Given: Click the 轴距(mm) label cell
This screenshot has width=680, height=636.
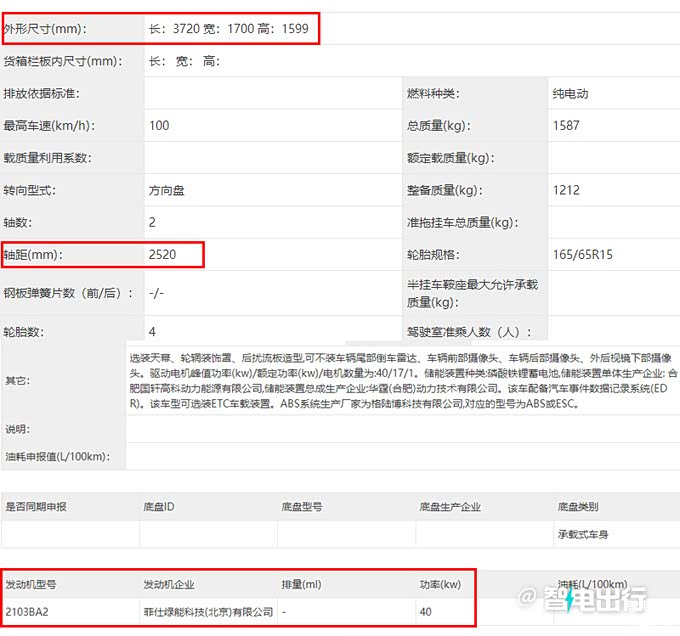Looking at the screenshot, I should pyautogui.click(x=33, y=255).
